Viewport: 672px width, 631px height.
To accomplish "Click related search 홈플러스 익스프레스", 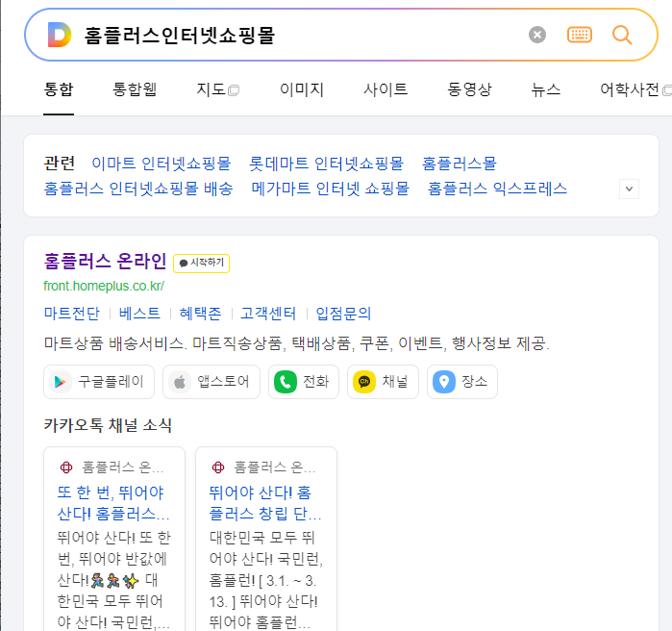I will tap(497, 189).
